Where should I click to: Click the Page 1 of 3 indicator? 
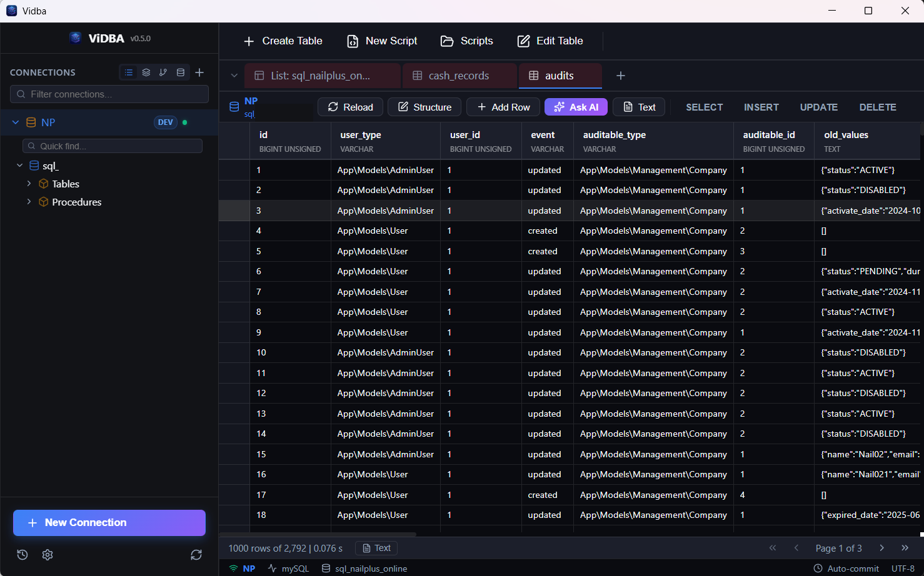coord(838,548)
